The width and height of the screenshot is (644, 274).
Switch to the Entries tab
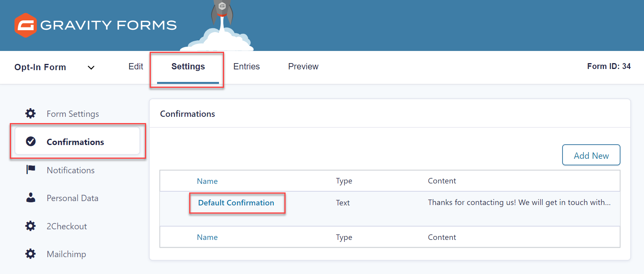[x=246, y=67]
